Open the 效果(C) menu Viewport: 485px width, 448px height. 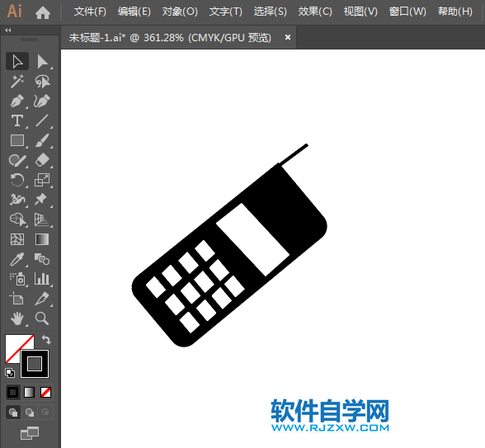click(315, 12)
